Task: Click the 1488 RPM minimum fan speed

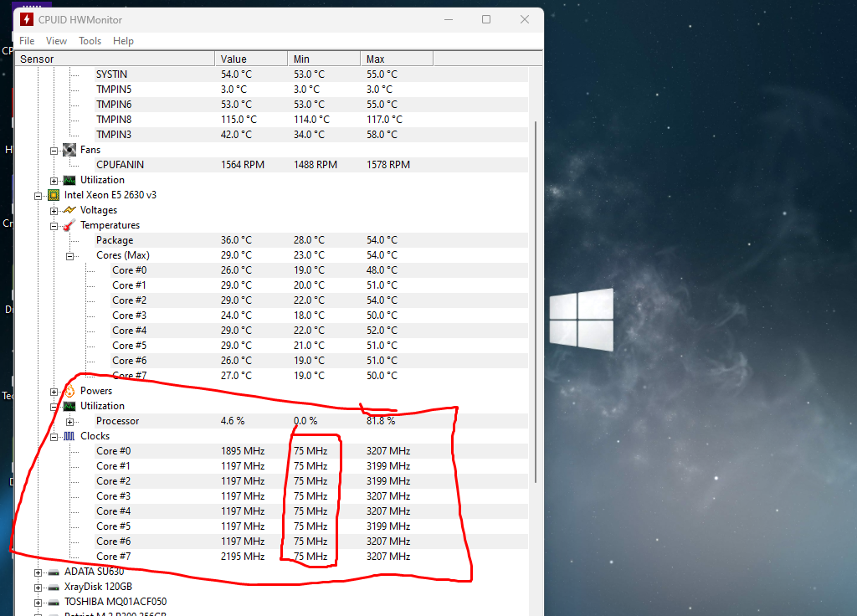Action: click(x=316, y=165)
